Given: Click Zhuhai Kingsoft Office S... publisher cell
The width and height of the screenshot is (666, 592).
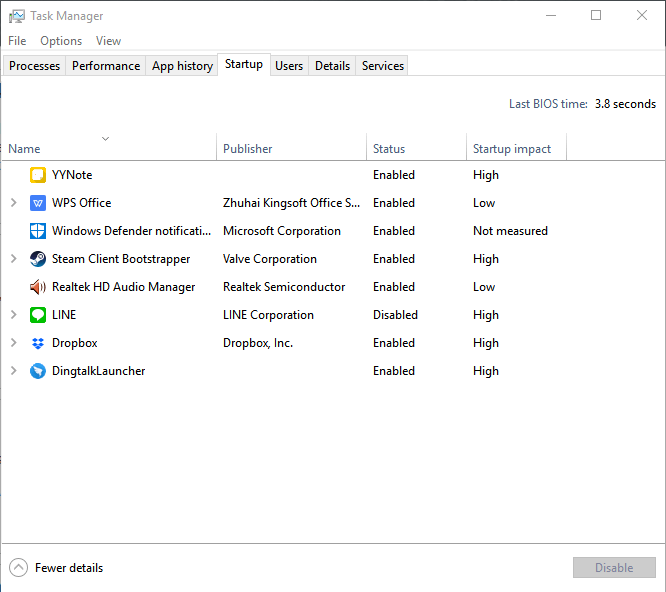Looking at the screenshot, I should click(291, 203).
